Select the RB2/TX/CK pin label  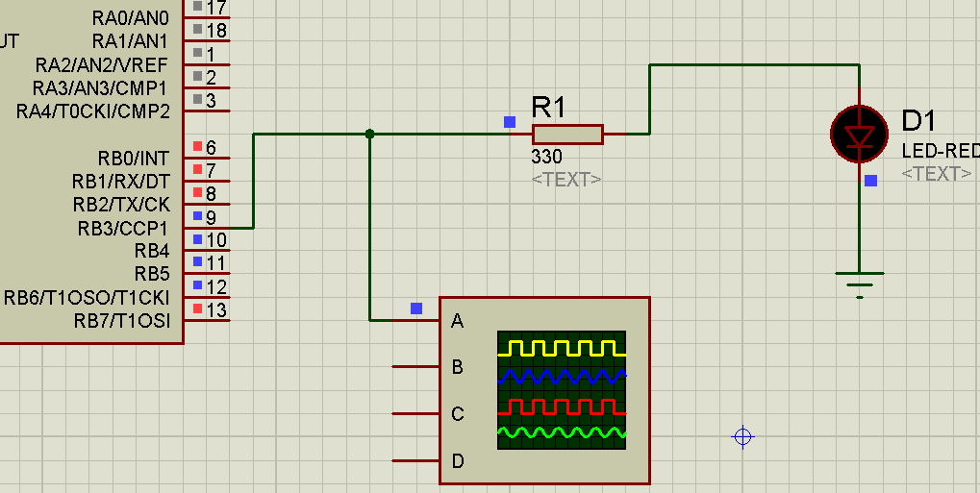point(121,205)
